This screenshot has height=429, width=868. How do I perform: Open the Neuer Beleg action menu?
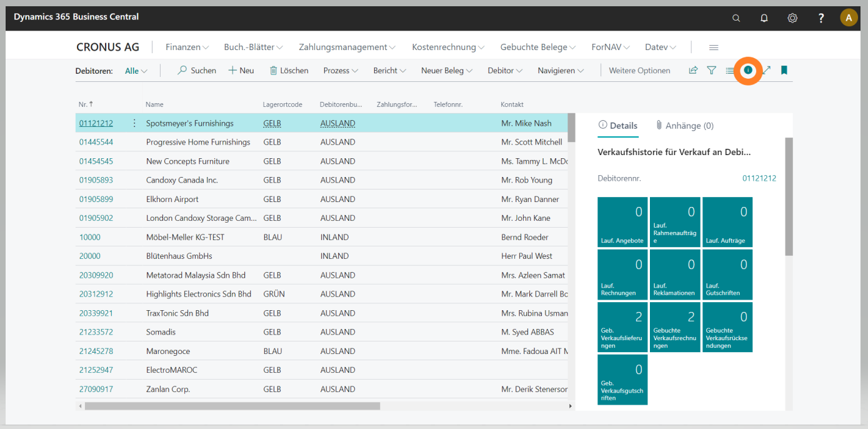[x=447, y=71]
